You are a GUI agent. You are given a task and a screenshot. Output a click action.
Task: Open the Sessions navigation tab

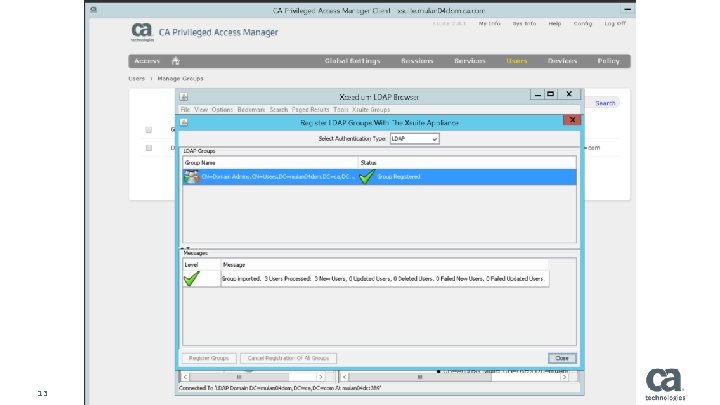pos(417,61)
